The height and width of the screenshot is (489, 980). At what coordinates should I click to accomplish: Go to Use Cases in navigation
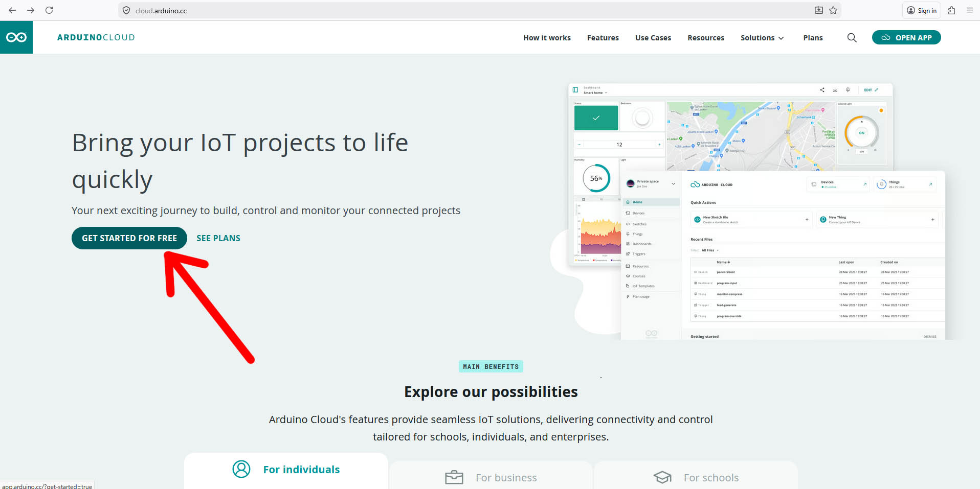point(653,38)
